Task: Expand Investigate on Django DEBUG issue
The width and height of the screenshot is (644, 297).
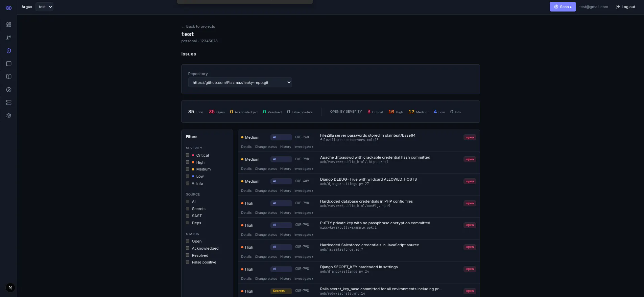Action: 304,191
